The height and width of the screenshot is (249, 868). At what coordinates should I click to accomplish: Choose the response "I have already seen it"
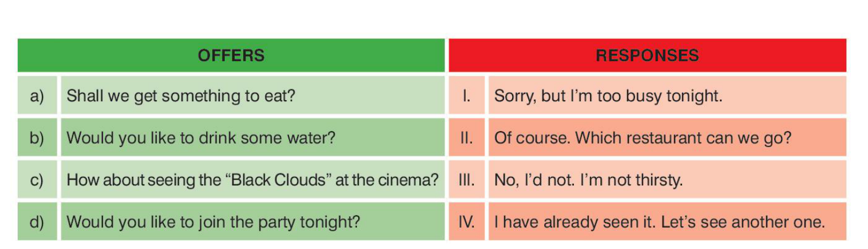click(659, 222)
